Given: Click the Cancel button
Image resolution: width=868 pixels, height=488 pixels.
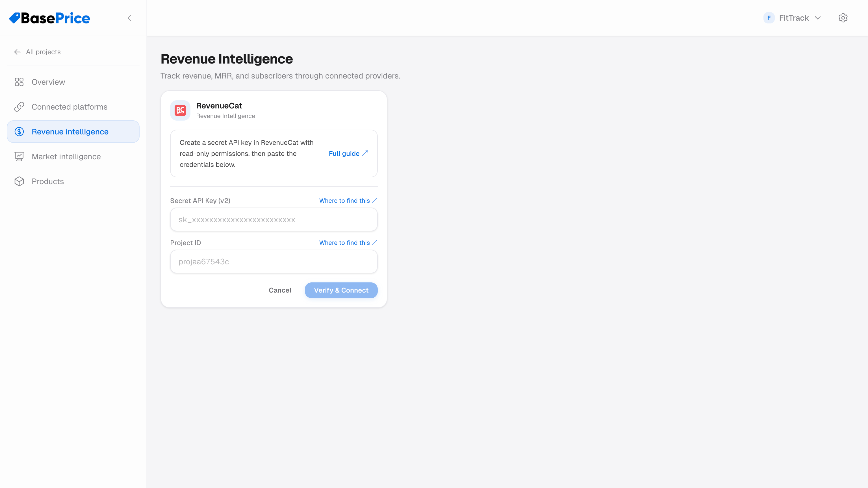Looking at the screenshot, I should (x=280, y=290).
